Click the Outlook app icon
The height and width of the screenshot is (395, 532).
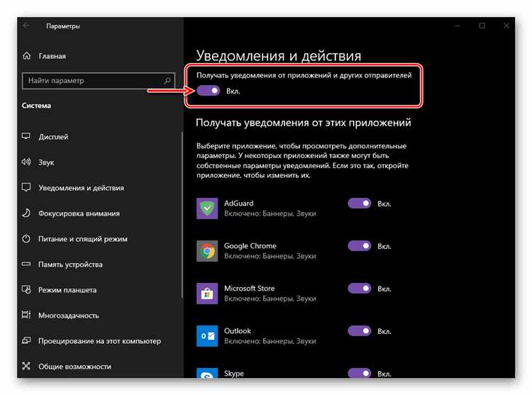pos(208,335)
